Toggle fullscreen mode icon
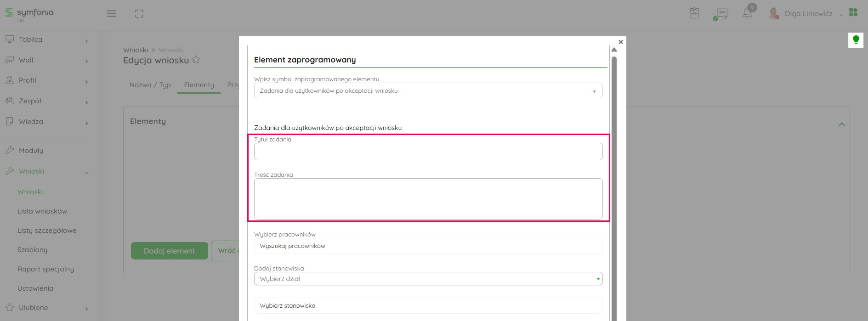The image size is (868, 321). point(139,14)
